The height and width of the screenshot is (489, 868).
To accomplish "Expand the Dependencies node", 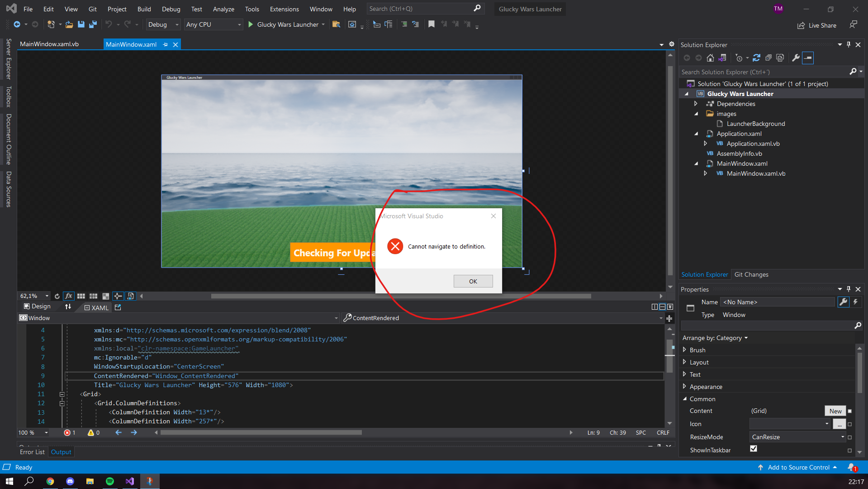I will tap(696, 104).
